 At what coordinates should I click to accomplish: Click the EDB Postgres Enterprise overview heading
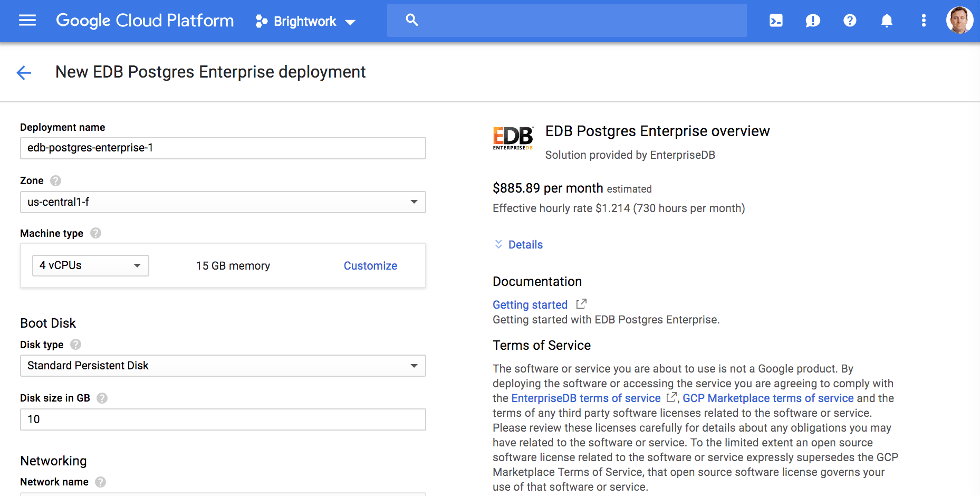click(658, 131)
